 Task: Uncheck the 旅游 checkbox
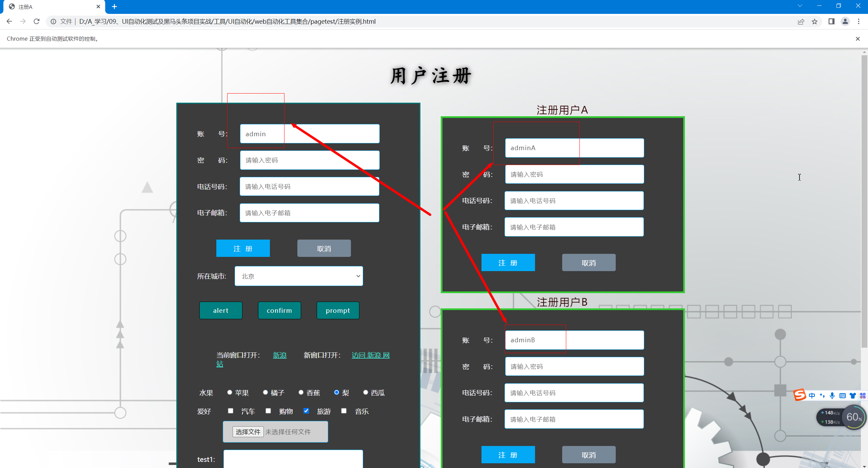coord(306,411)
